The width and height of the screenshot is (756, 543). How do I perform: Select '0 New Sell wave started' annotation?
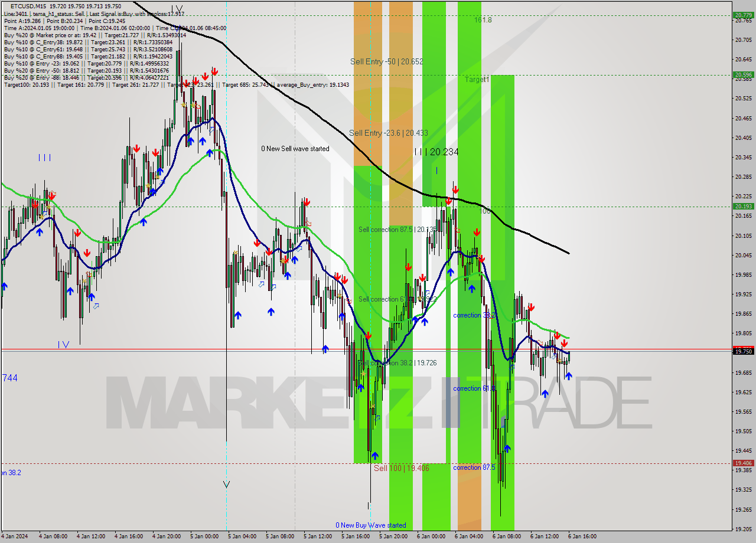[x=295, y=149]
